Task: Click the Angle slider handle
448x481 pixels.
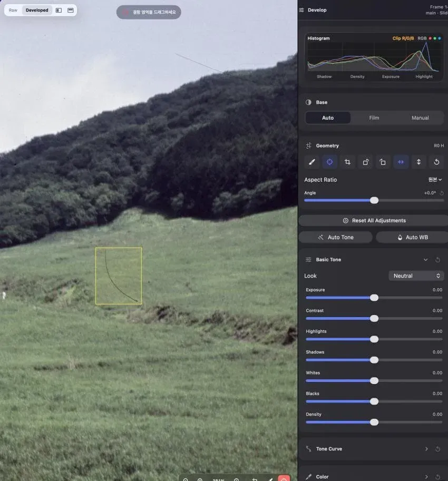Action: tap(374, 201)
